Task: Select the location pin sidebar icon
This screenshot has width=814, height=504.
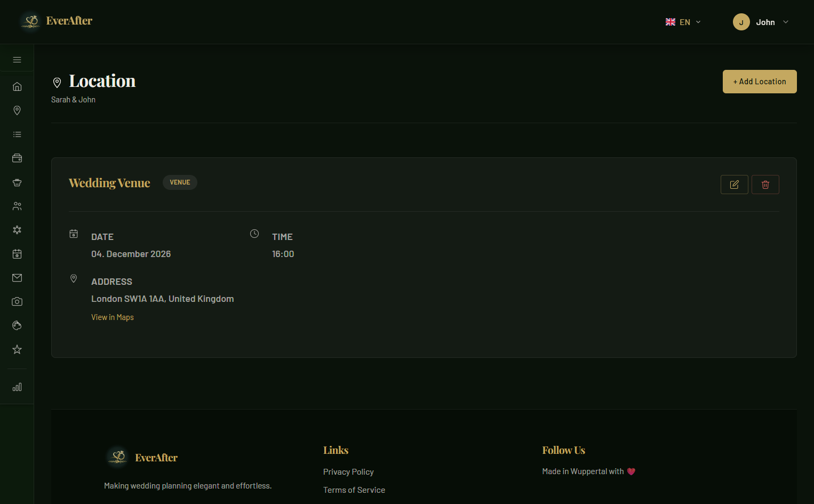Action: pos(17,110)
